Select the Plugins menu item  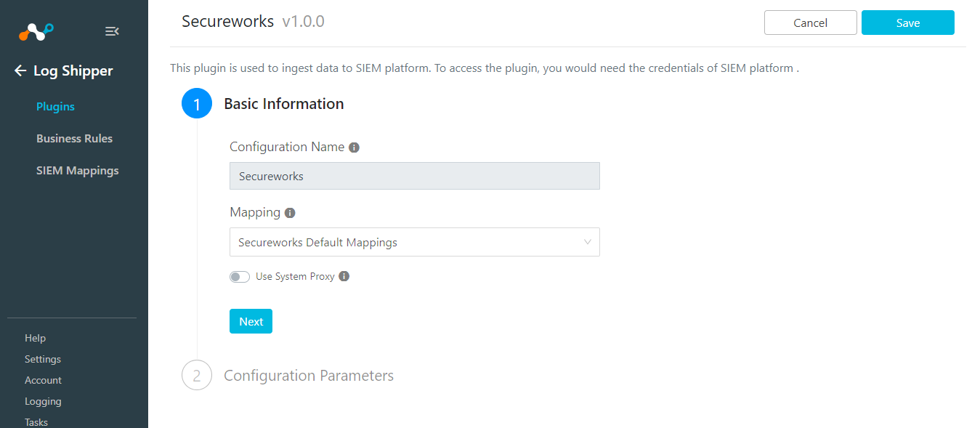click(55, 106)
